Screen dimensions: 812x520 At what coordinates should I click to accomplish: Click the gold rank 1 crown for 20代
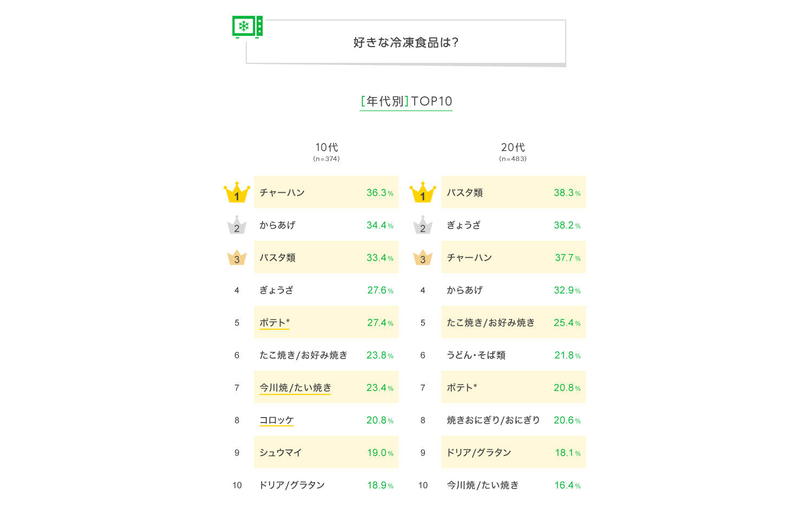tap(423, 193)
